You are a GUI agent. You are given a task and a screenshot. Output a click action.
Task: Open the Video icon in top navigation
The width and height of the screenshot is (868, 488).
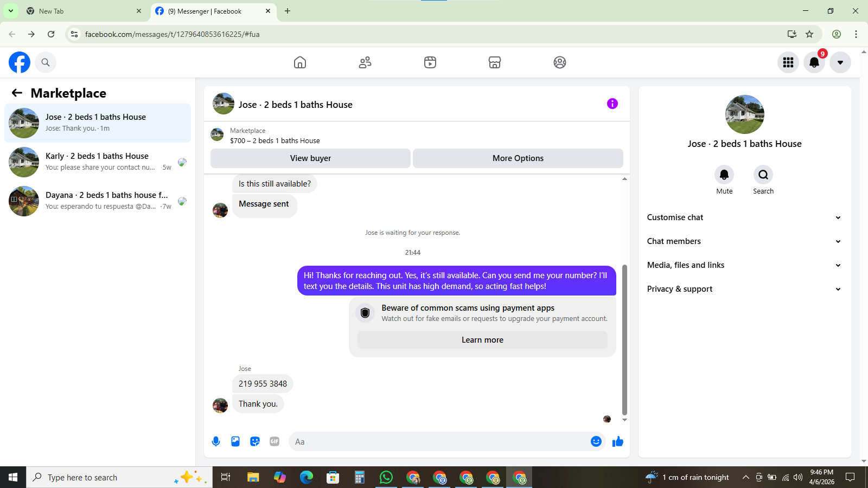(430, 62)
